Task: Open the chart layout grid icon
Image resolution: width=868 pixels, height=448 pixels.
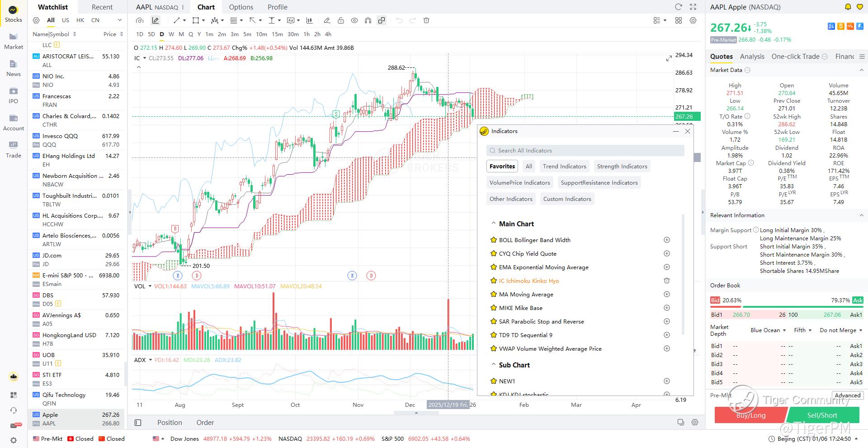Action: [x=679, y=20]
